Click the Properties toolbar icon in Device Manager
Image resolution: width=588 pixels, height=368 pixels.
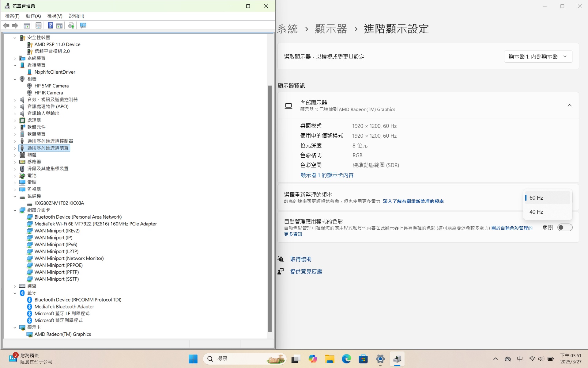pos(39,26)
